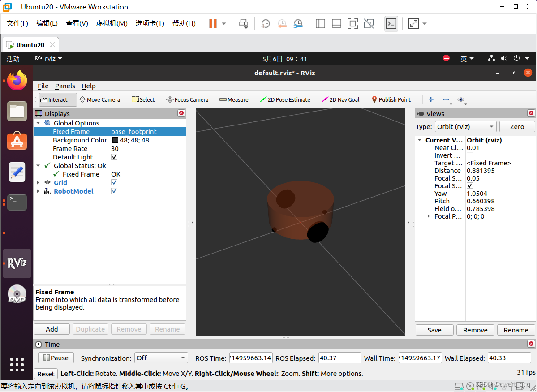Open the DVD disc icon in dock

(x=17, y=294)
